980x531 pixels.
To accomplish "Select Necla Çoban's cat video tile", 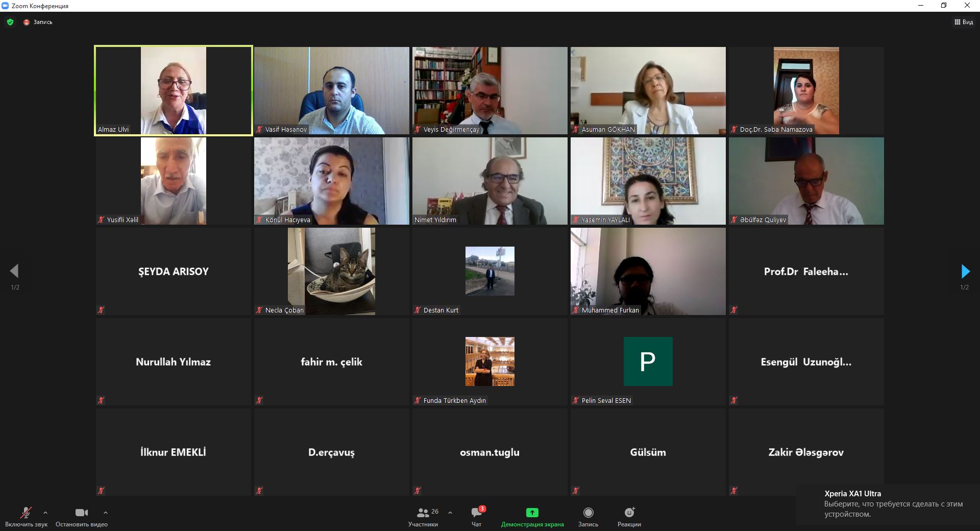I will pos(332,271).
